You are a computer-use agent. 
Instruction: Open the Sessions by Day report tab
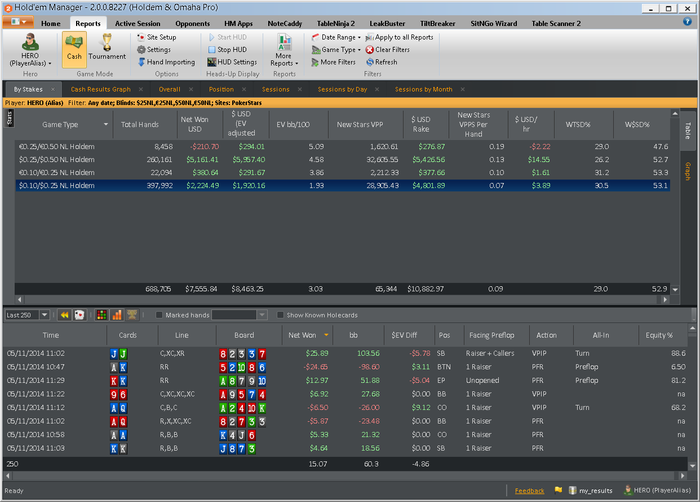[x=342, y=89]
